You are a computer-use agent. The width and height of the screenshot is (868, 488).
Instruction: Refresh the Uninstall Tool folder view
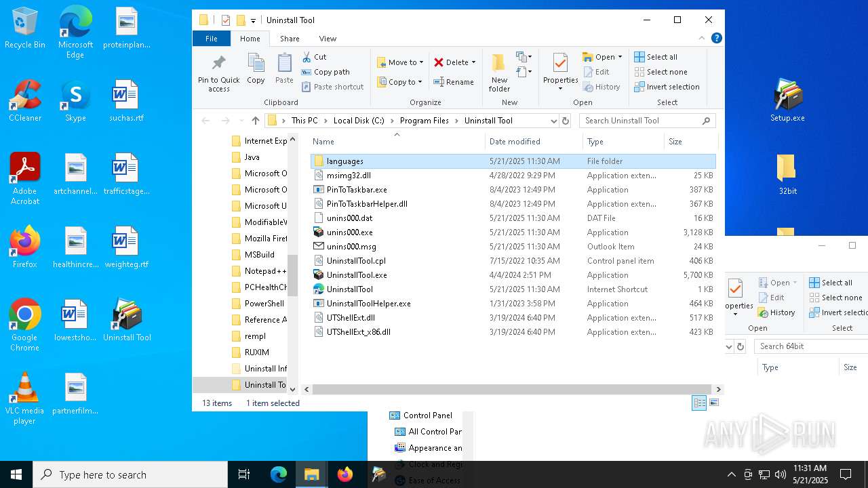tap(566, 121)
